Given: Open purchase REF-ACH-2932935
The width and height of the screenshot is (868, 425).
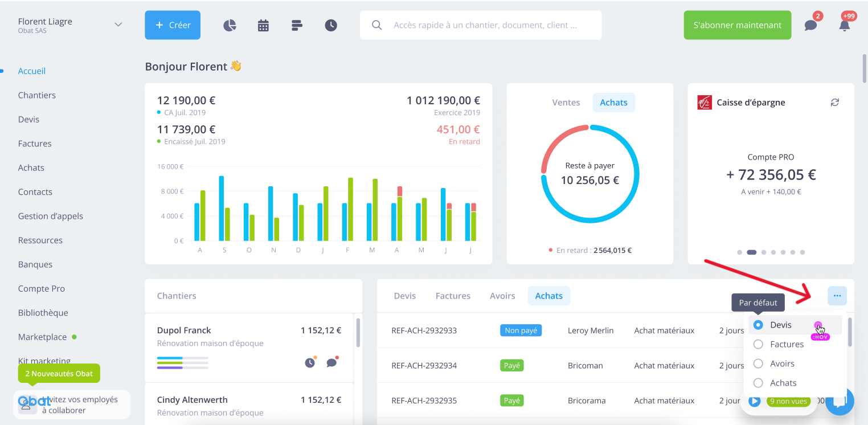Looking at the screenshot, I should click(x=424, y=401).
